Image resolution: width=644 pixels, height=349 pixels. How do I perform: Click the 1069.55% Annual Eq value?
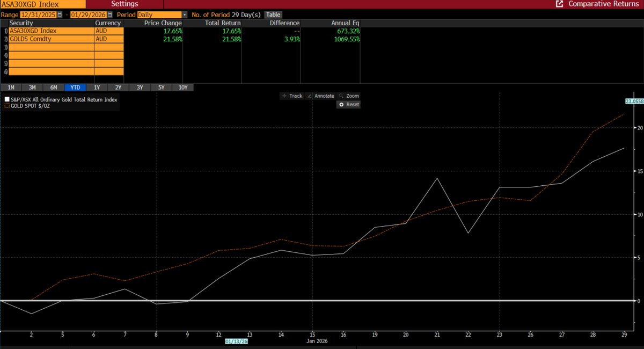coord(346,39)
